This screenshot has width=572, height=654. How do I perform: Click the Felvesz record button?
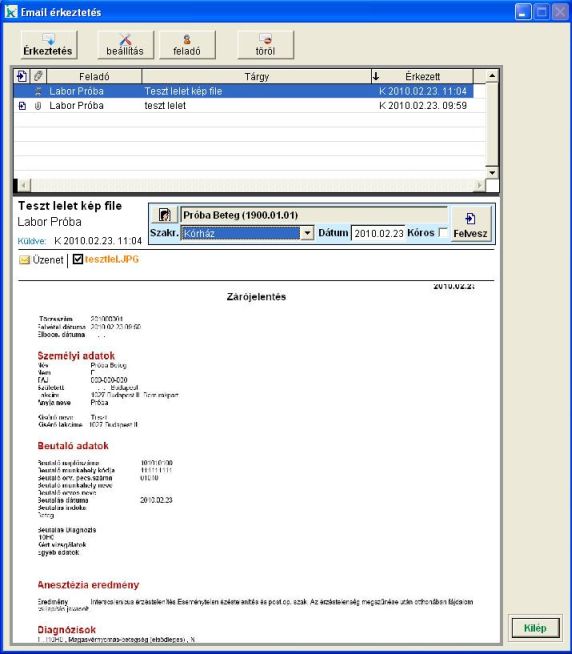[471, 225]
